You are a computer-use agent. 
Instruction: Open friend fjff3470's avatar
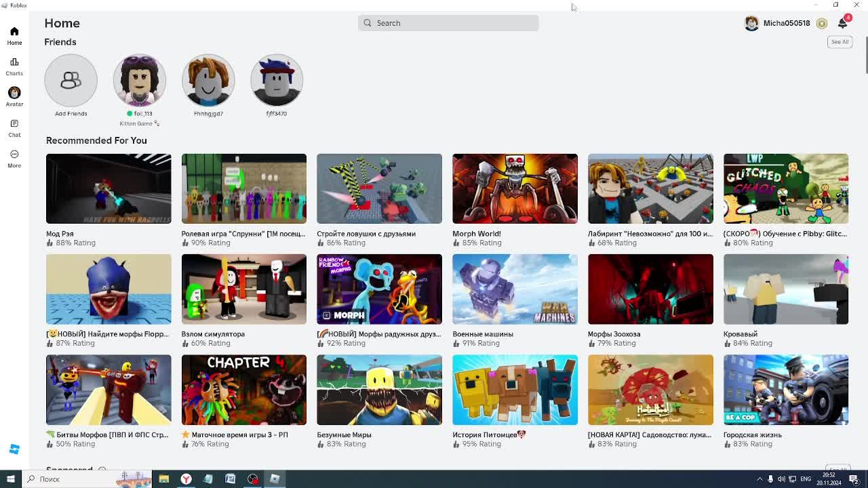coord(277,80)
